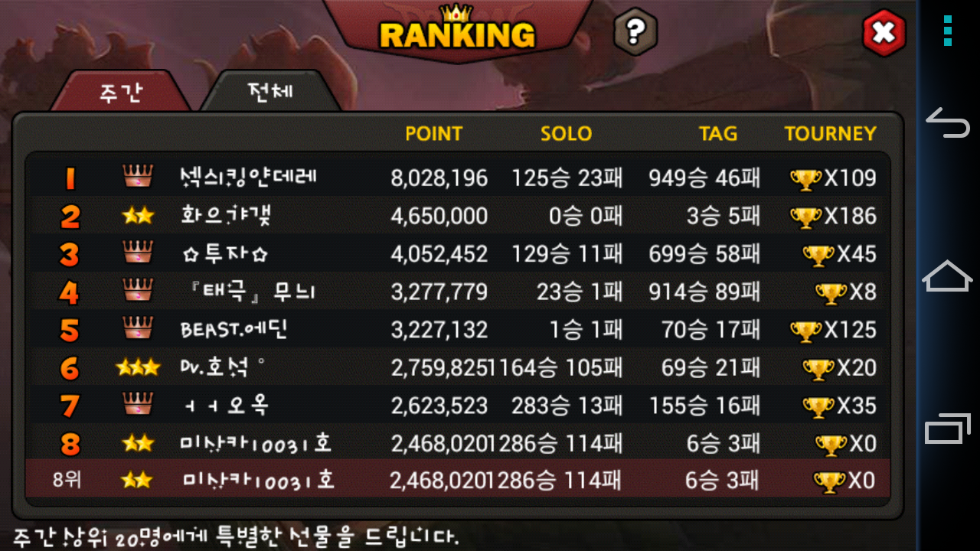980x551 pixels.
Task: Tap the Android back navigation icon
Action: coord(948,122)
